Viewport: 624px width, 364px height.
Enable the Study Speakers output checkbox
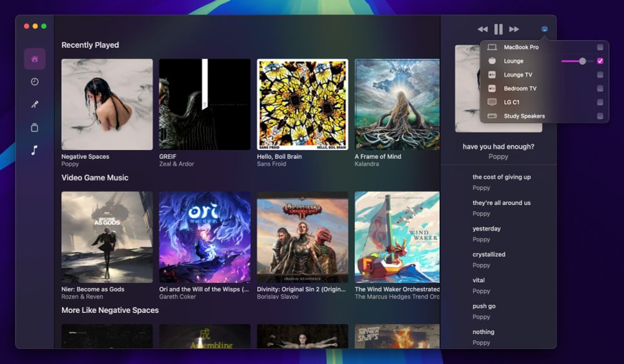pos(600,116)
